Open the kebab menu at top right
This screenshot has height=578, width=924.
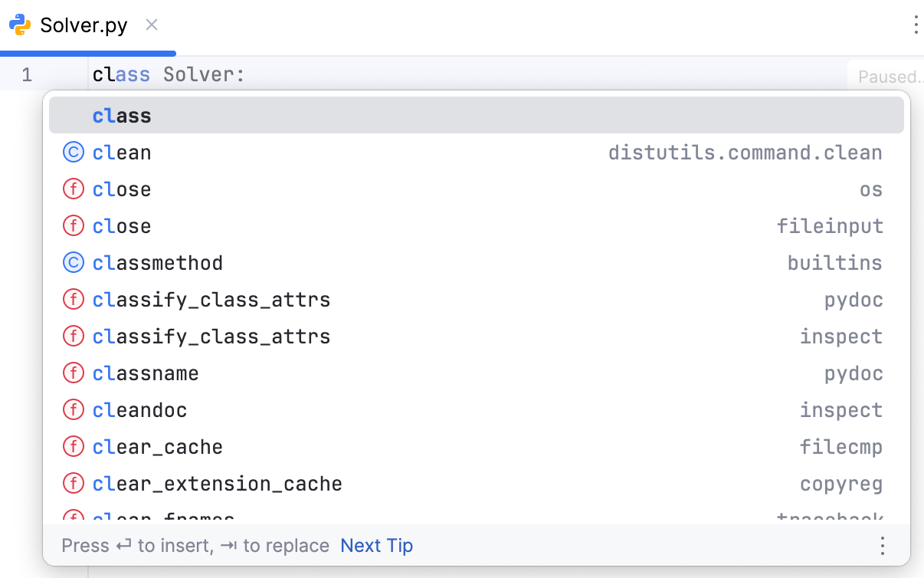coord(916,25)
